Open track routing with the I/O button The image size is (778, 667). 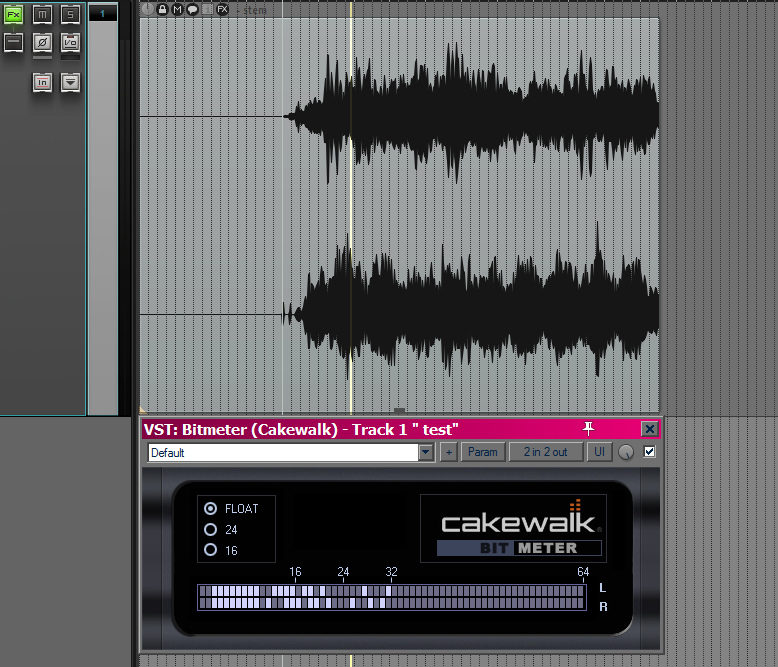pos(70,43)
